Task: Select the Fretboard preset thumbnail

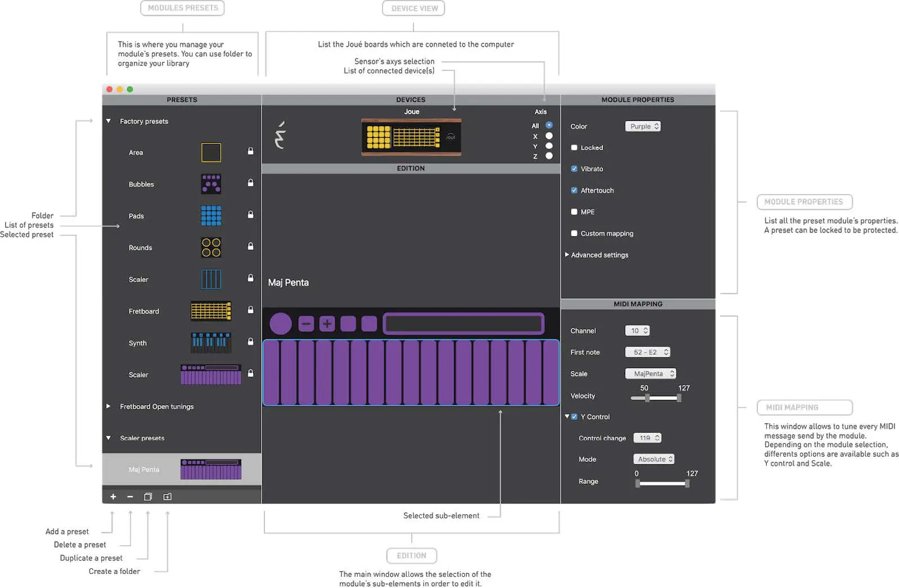Action: tap(211, 311)
